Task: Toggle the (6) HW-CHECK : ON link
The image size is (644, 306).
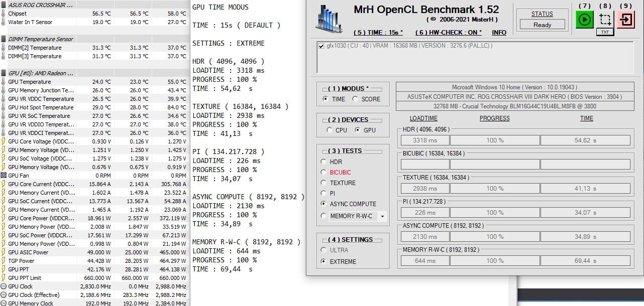Action: click(448, 32)
